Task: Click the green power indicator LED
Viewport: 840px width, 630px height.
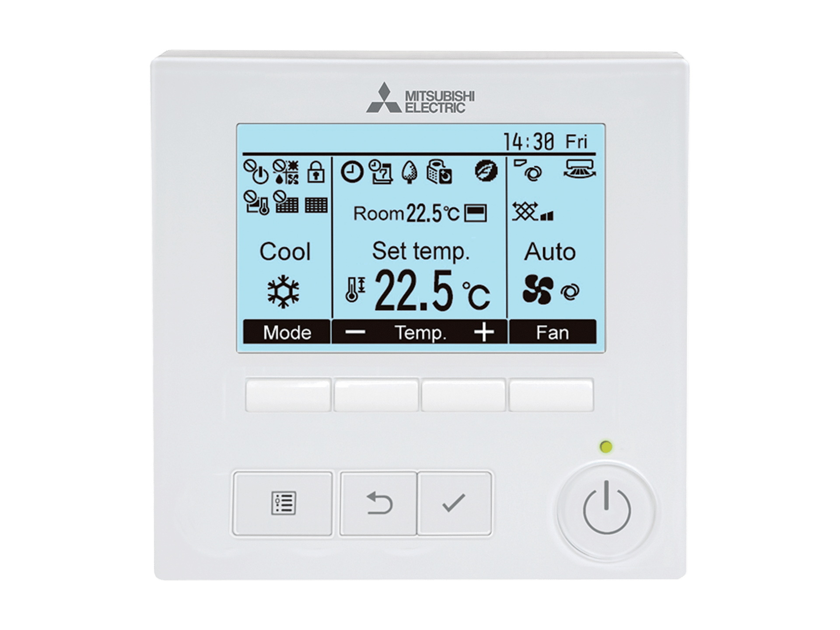Action: 606,447
